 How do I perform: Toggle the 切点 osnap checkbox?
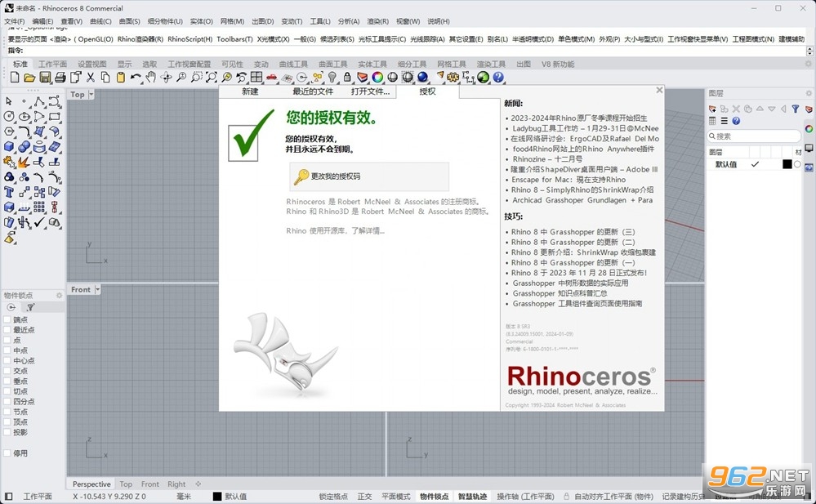(7, 391)
